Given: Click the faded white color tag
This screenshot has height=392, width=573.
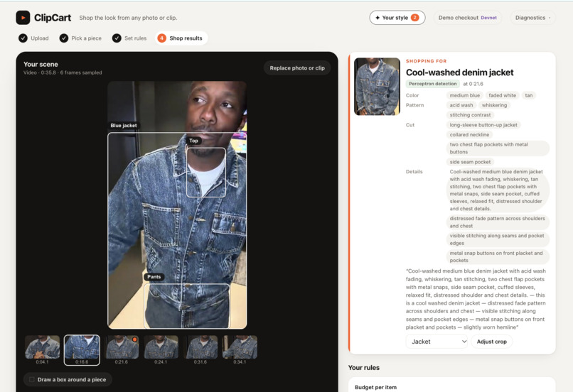Looking at the screenshot, I should (x=502, y=95).
